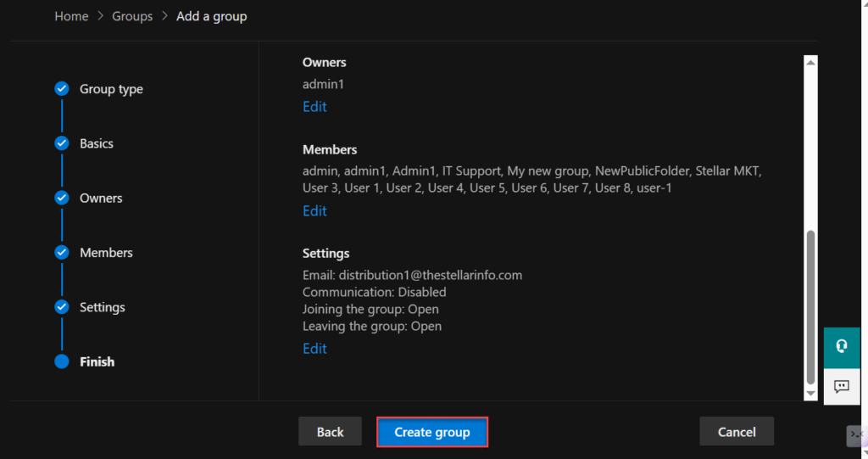
Task: Go Back to the previous step
Action: tap(330, 432)
